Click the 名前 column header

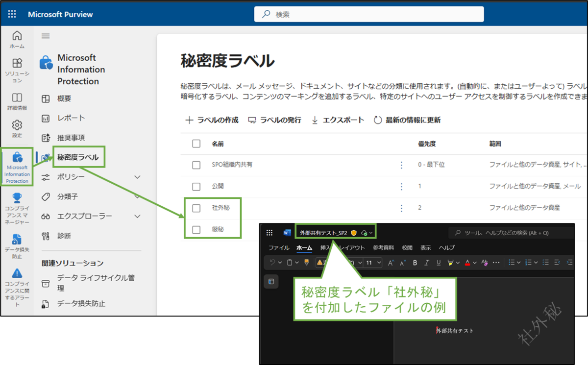pos(218,144)
